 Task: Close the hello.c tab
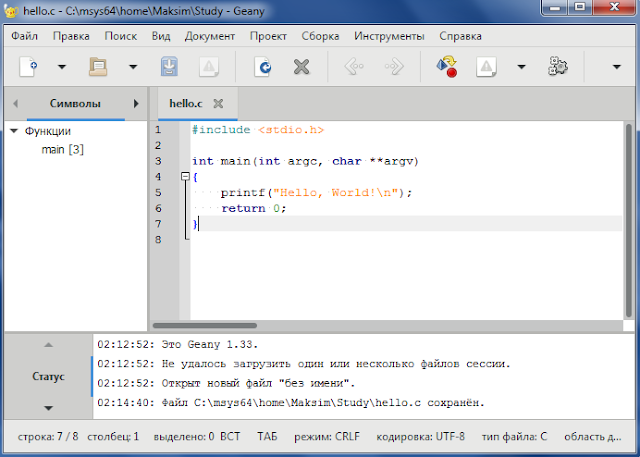pos(218,104)
